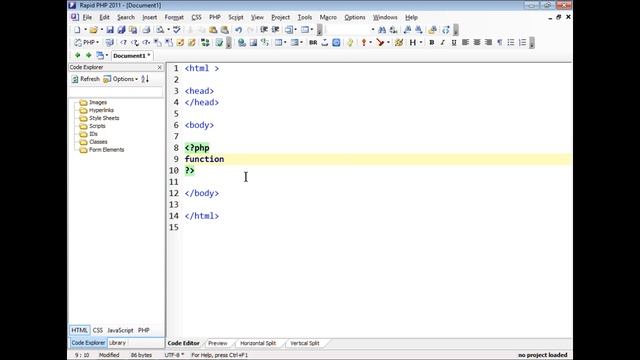Close the Code Explorer panel
This screenshot has height=360, width=640.
pyautogui.click(x=160, y=67)
